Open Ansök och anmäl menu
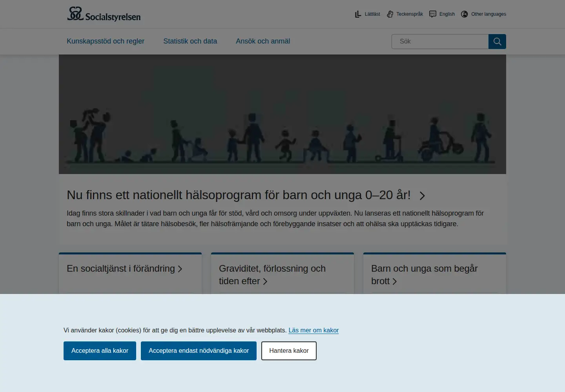The width and height of the screenshot is (565, 392). [x=263, y=41]
